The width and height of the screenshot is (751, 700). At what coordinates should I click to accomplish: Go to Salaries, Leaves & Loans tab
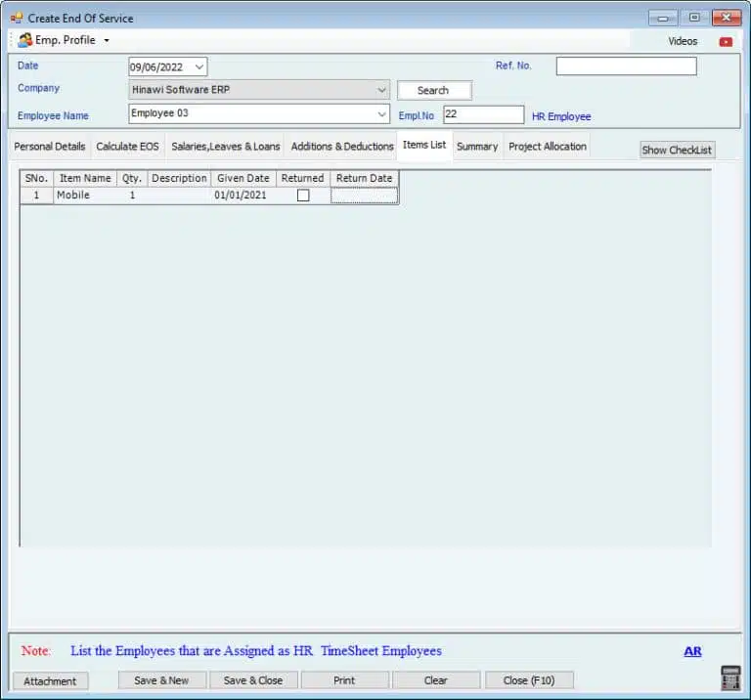226,147
